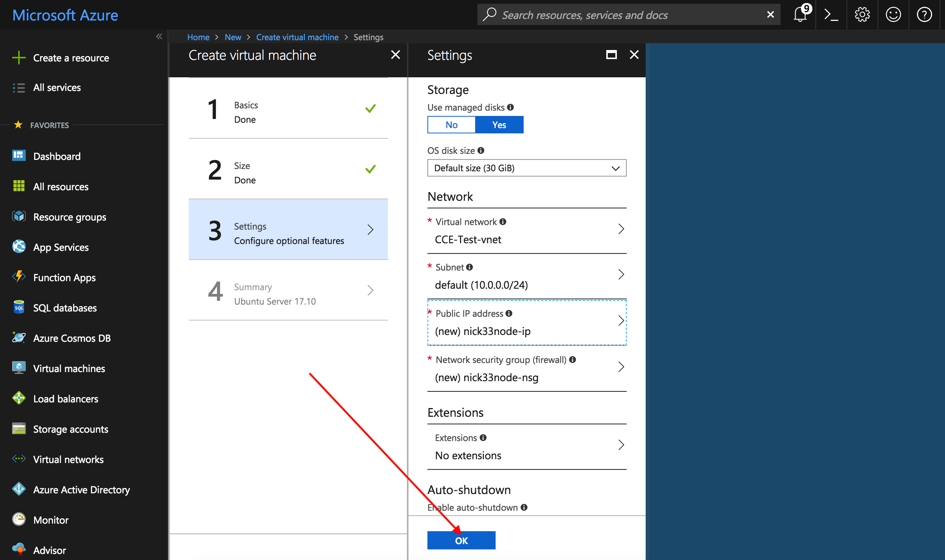Click the Function Apps lightning icon
Screen dimensions: 945x560
19,277
